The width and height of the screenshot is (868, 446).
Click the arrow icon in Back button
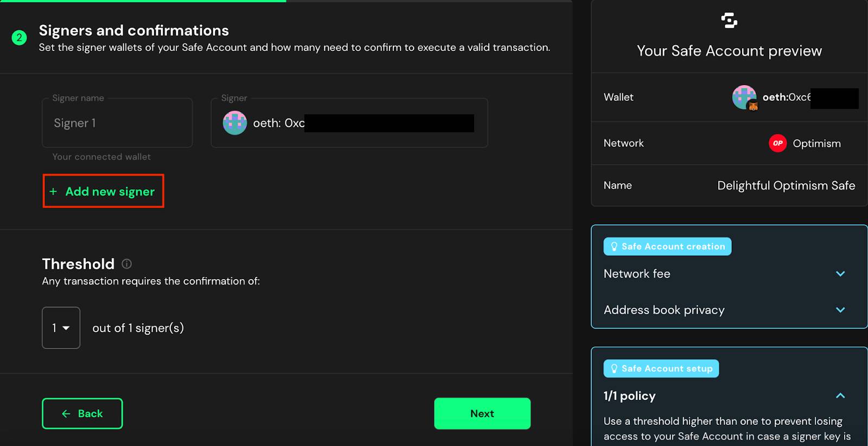[x=66, y=413]
